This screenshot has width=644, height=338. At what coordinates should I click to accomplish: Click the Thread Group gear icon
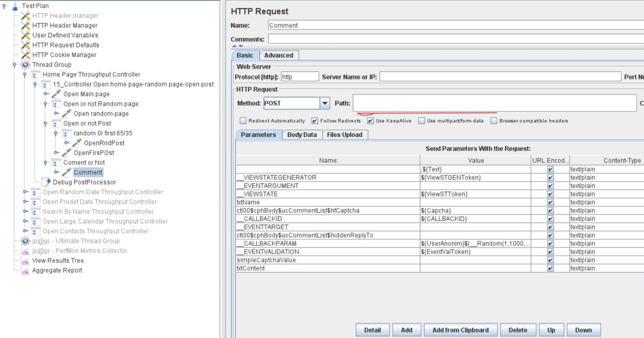pos(25,64)
